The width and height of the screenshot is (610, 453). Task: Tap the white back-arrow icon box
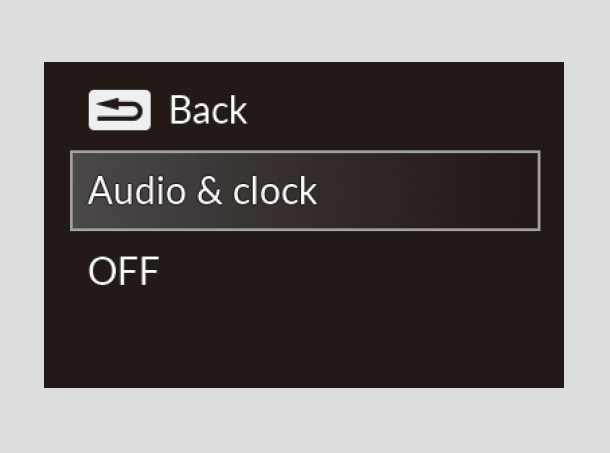[x=120, y=111]
